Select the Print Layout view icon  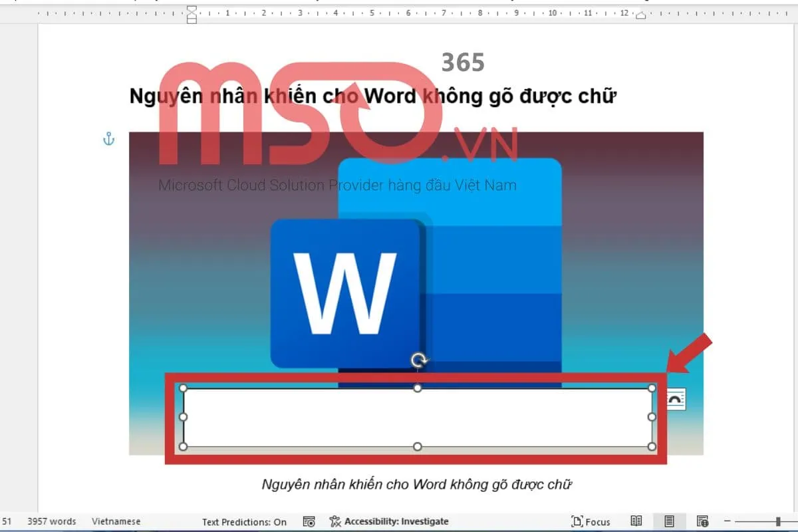click(x=668, y=521)
